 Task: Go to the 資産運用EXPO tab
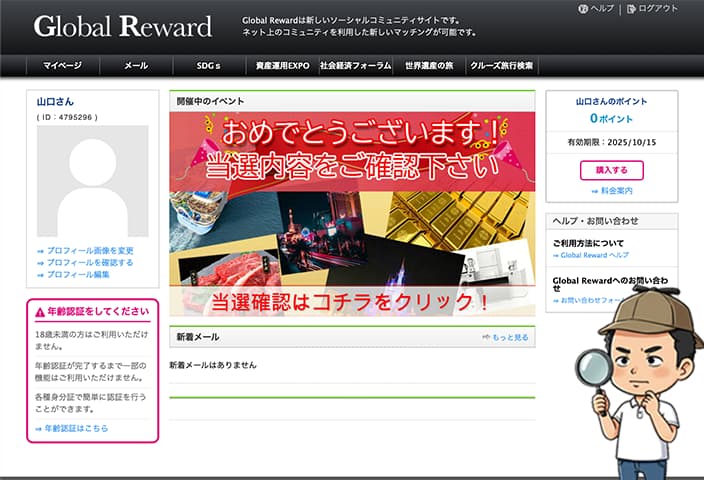click(x=282, y=66)
